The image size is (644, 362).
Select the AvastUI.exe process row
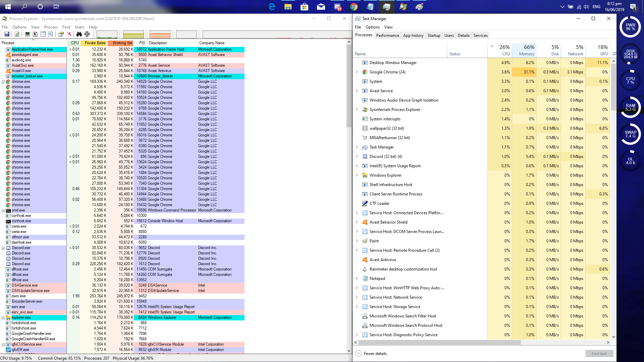pyautogui.click(x=122, y=71)
